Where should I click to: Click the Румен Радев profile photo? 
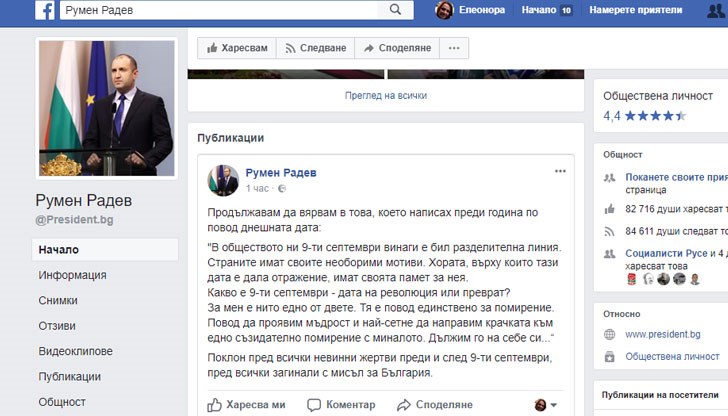click(x=107, y=108)
